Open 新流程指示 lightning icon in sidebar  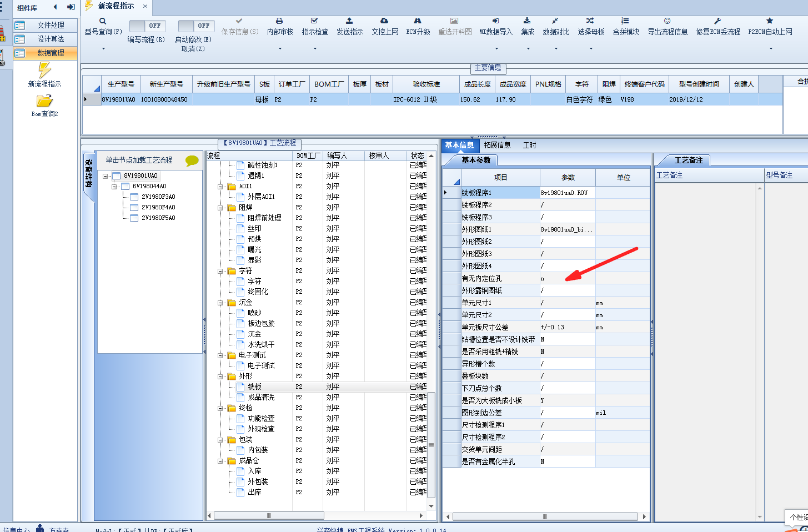(44, 70)
